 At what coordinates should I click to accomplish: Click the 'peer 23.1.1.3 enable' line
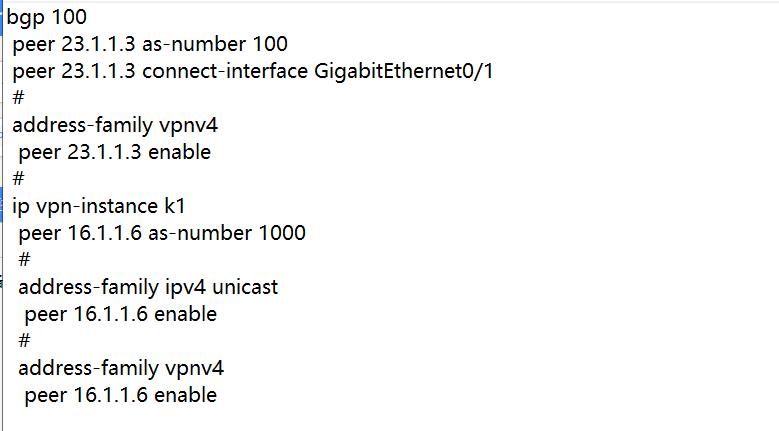click(x=114, y=152)
